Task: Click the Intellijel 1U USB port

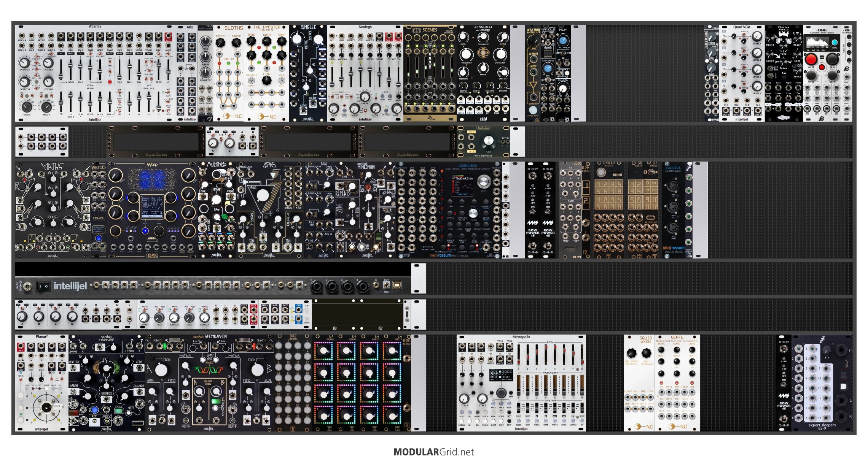Action: pos(397,285)
